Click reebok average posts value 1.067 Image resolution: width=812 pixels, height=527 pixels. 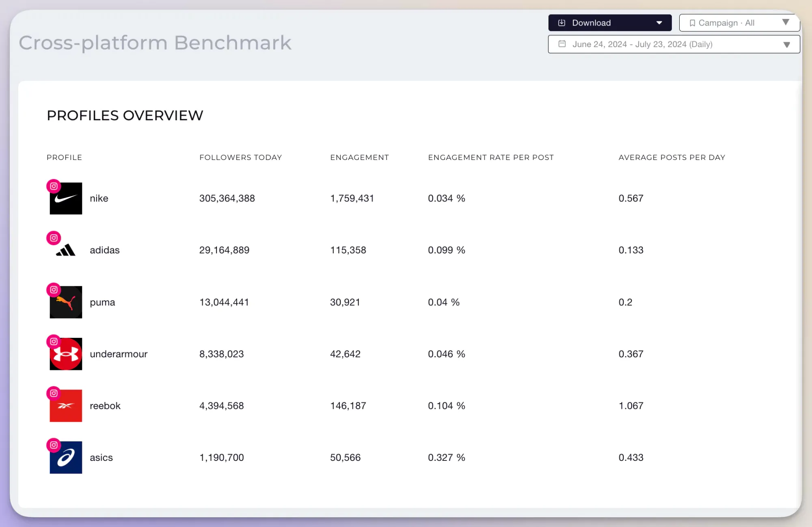[631, 406]
